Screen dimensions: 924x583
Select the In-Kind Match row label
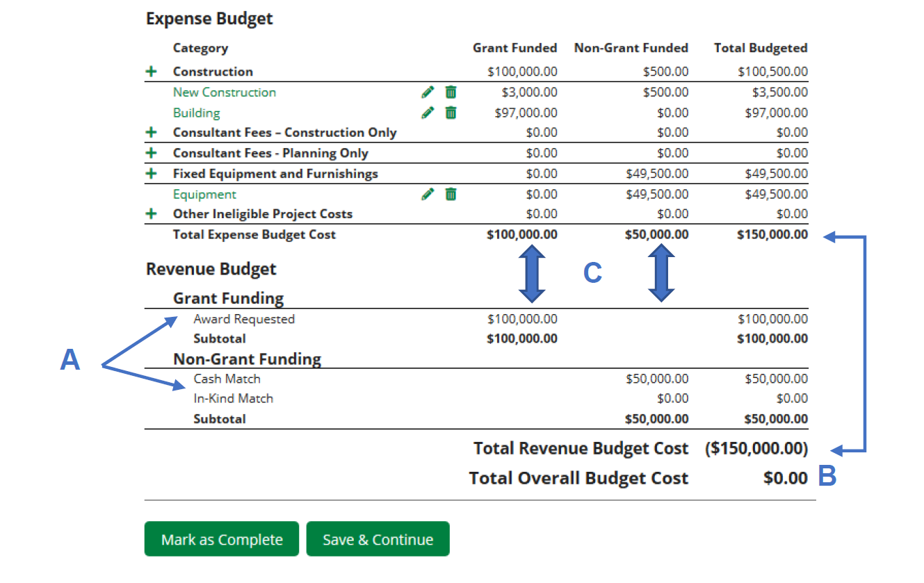click(x=233, y=398)
